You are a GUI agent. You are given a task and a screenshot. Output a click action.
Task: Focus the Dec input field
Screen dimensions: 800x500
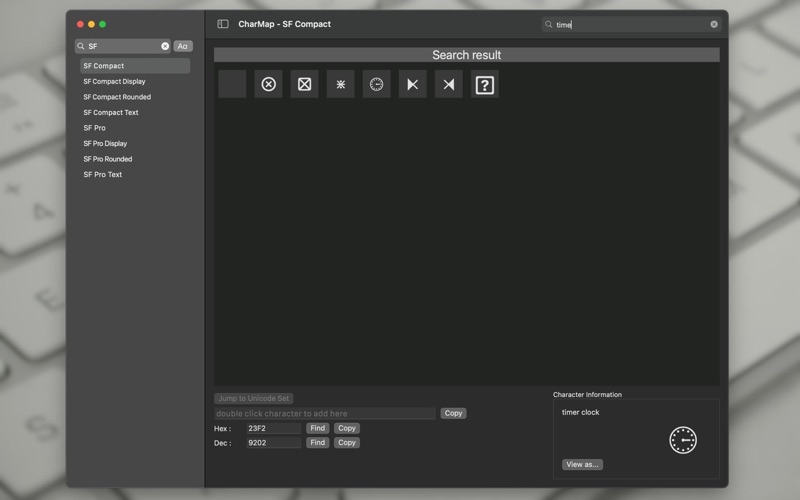[x=274, y=442]
